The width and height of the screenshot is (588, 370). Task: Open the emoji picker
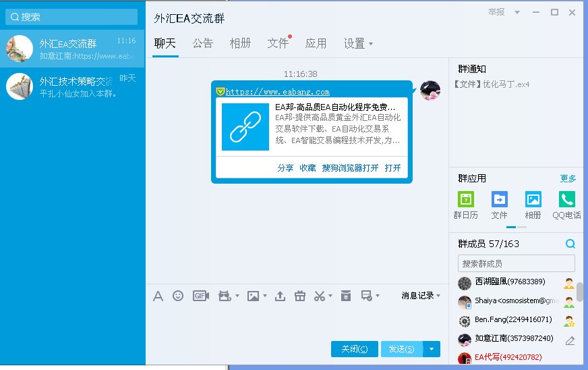click(178, 296)
